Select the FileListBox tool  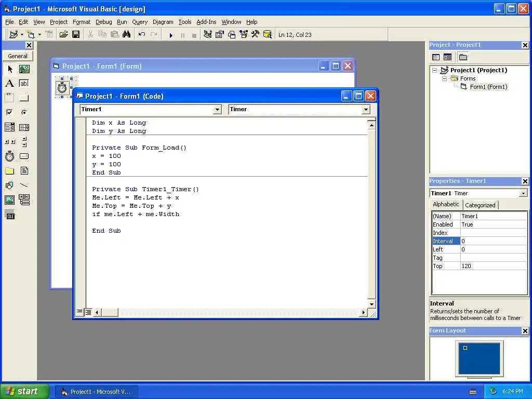point(24,170)
